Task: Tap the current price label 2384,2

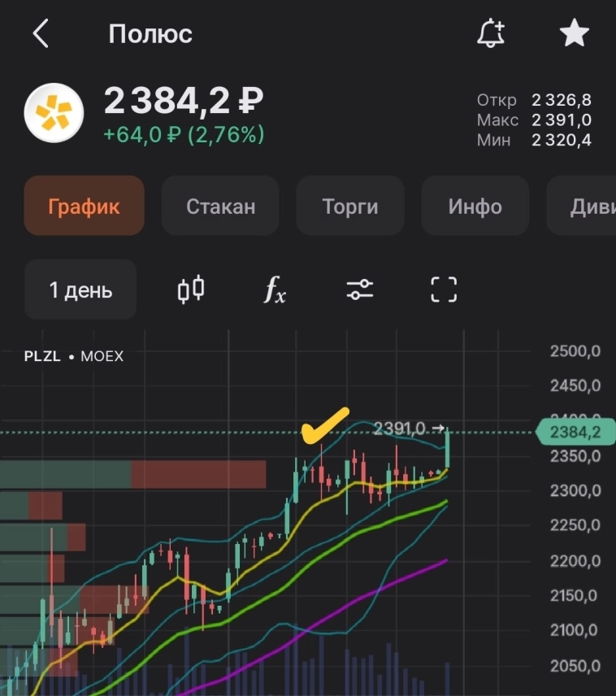Action: tap(575, 433)
